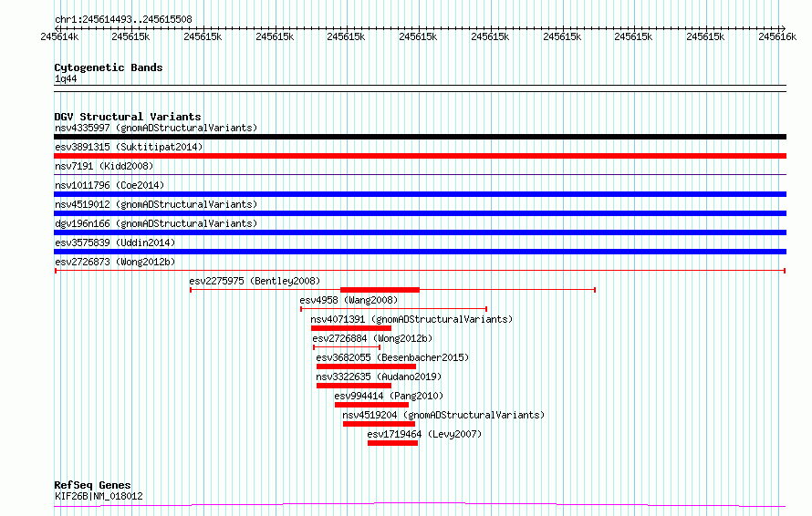Screen dimensions: 812x516
Task: Click thick red segment of esv2275975
Action: coord(380,290)
